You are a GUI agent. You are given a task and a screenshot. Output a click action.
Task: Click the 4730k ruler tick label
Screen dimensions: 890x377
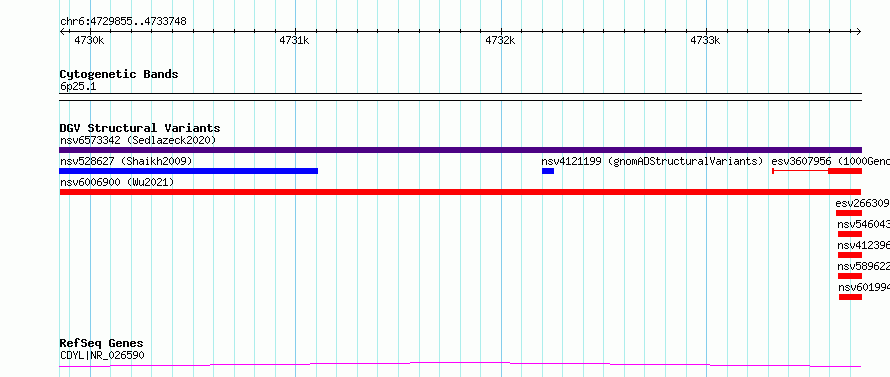click(x=89, y=40)
